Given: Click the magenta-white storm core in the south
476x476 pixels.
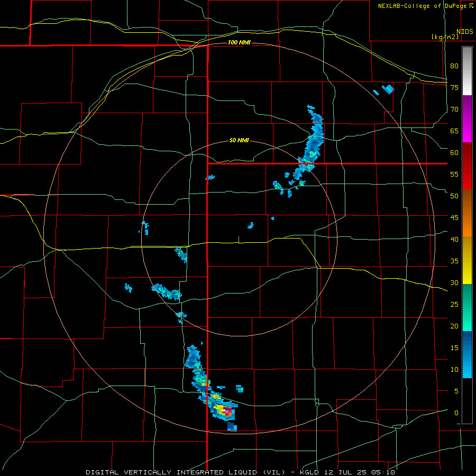Looking at the screenshot, I should pos(226,411).
